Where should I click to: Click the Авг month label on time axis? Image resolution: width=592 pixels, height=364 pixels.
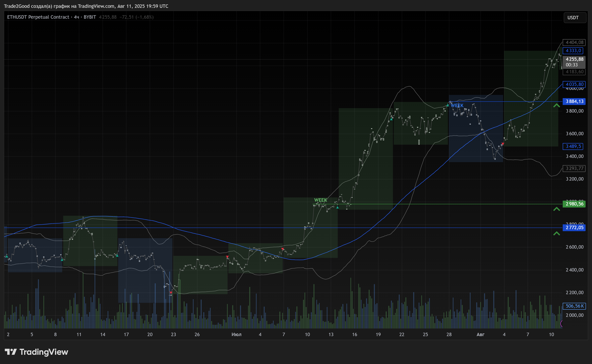(x=480, y=334)
